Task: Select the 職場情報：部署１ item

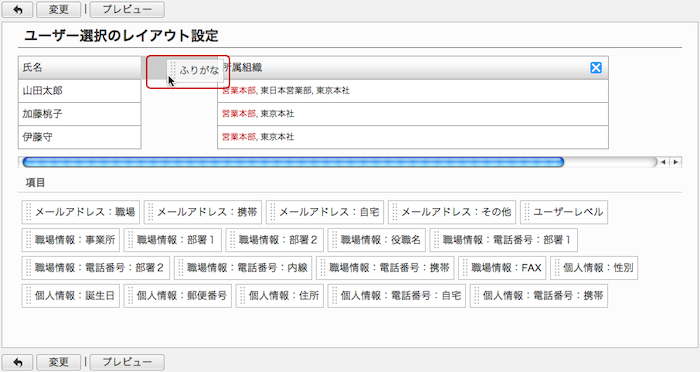Action: click(172, 240)
